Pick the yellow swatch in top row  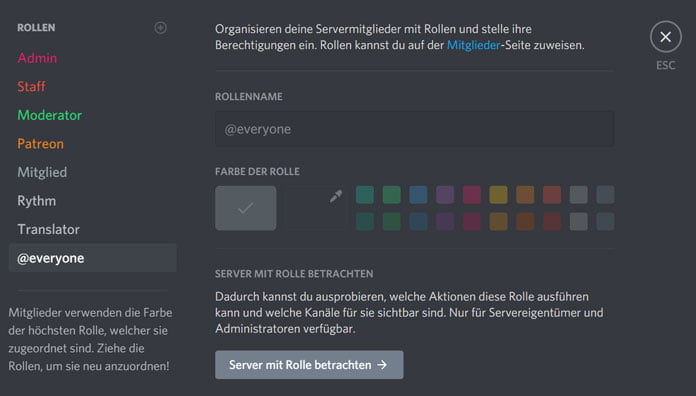(498, 195)
